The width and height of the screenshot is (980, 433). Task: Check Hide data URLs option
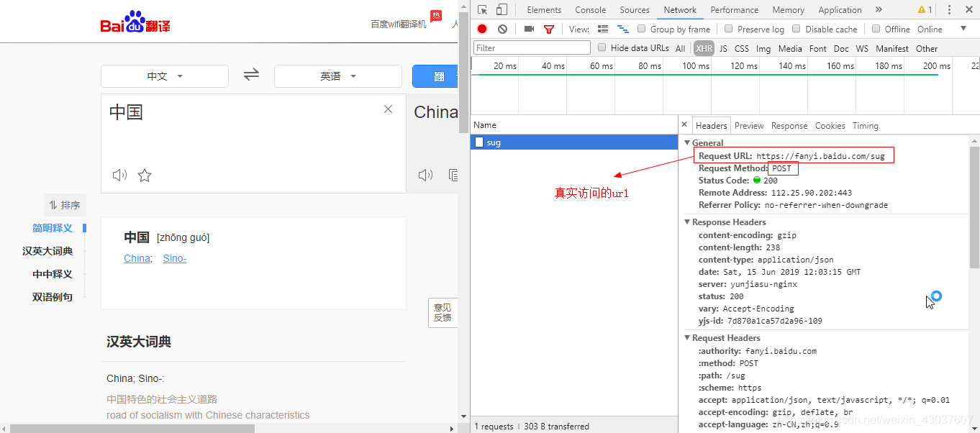pos(602,47)
